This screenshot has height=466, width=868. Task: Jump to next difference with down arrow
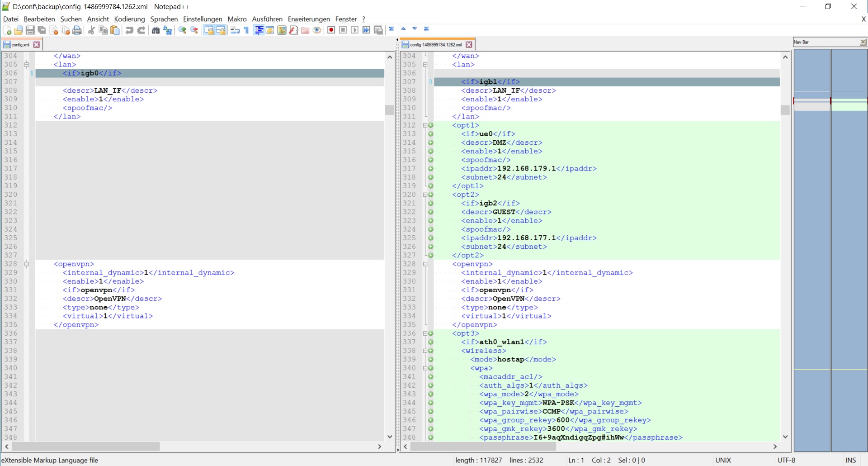click(415, 29)
